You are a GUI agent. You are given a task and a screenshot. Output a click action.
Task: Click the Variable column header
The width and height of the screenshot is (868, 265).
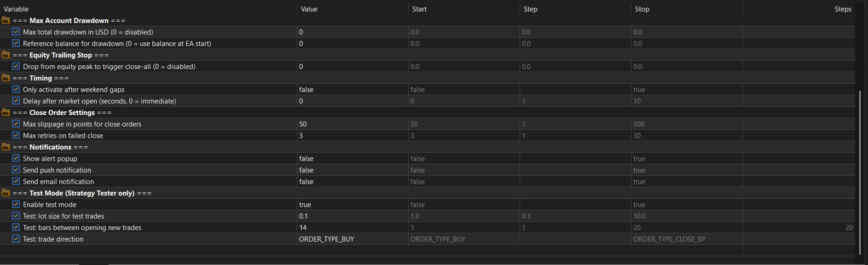click(x=16, y=9)
